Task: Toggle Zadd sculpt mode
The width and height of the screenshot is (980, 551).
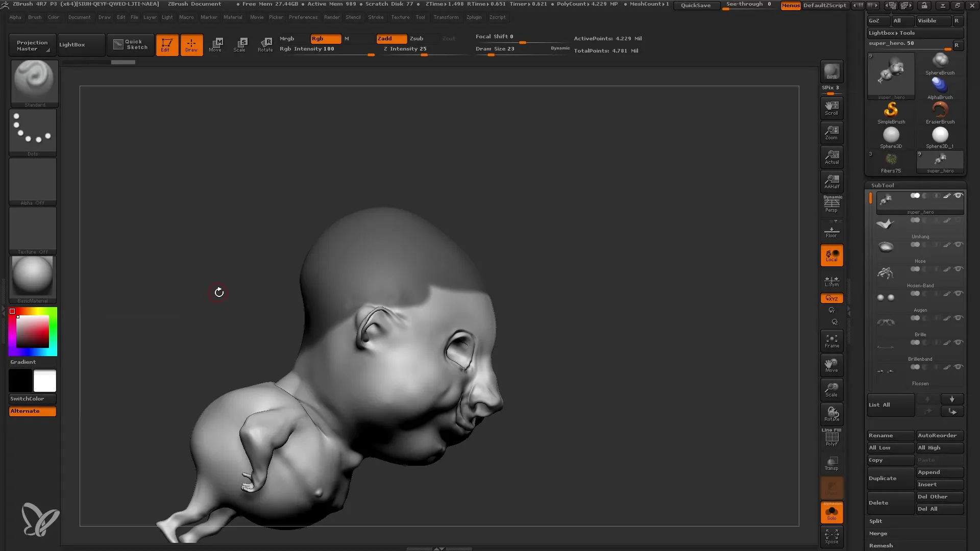Action: coord(391,39)
